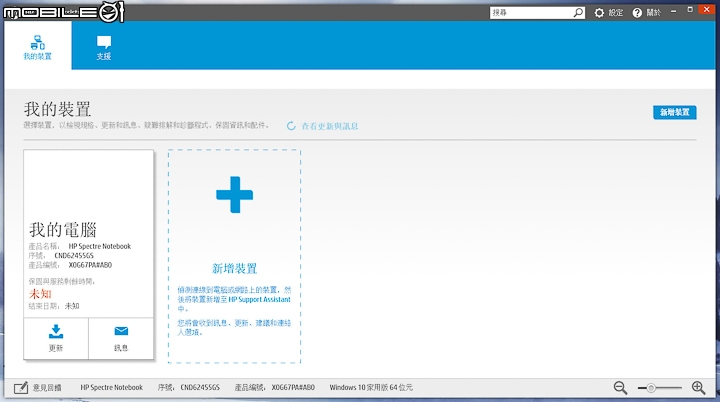Click the 更新 download icon

pos(56,331)
